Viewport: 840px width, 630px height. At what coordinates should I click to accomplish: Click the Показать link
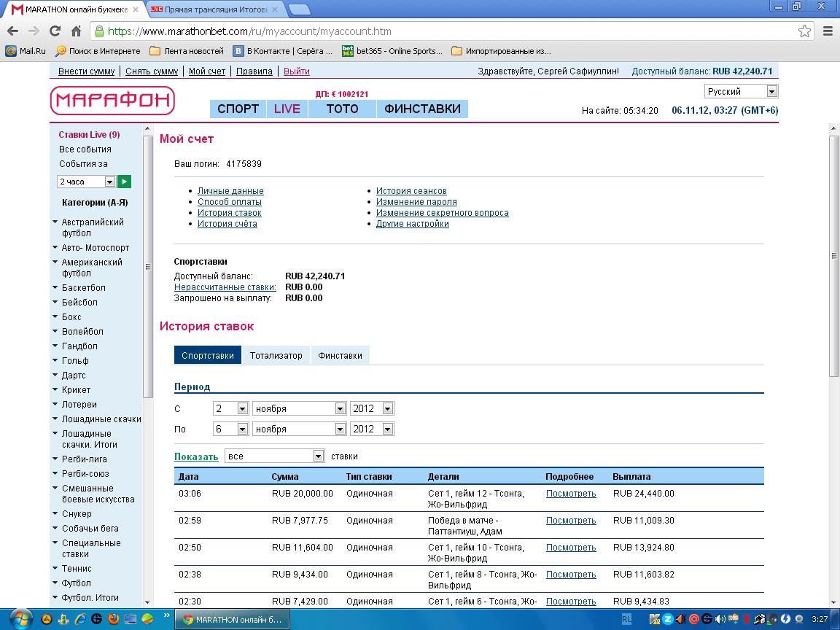pos(196,457)
